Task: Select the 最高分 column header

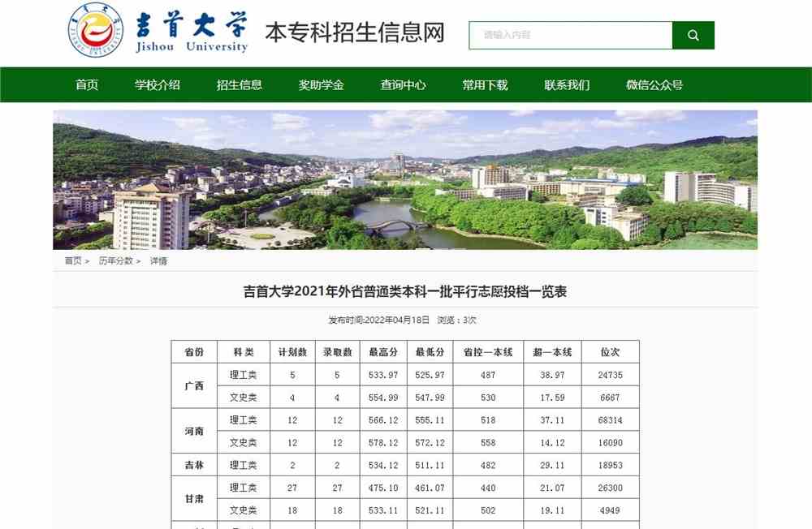Action: [x=383, y=352]
